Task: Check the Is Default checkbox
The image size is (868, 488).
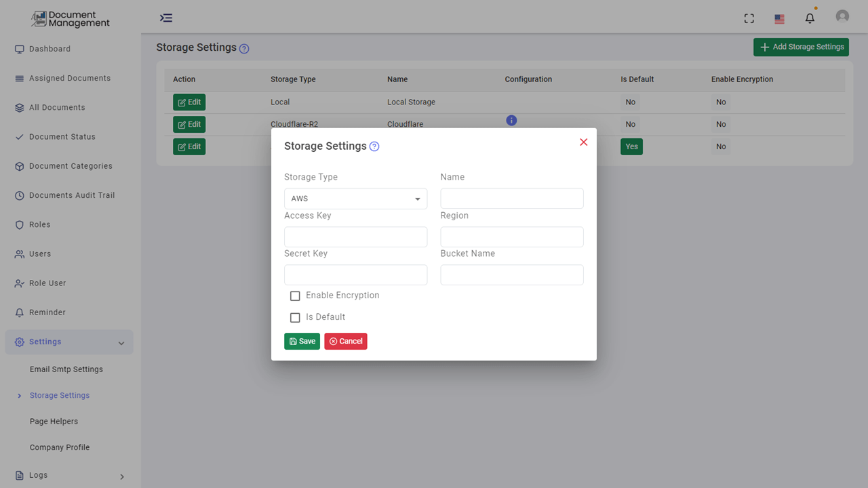Action: click(x=295, y=317)
